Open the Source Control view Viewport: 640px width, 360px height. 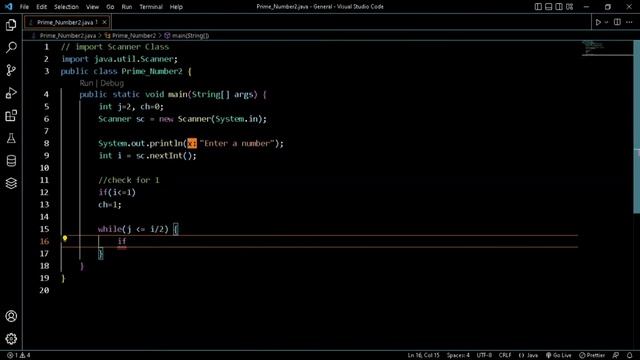click(11, 70)
